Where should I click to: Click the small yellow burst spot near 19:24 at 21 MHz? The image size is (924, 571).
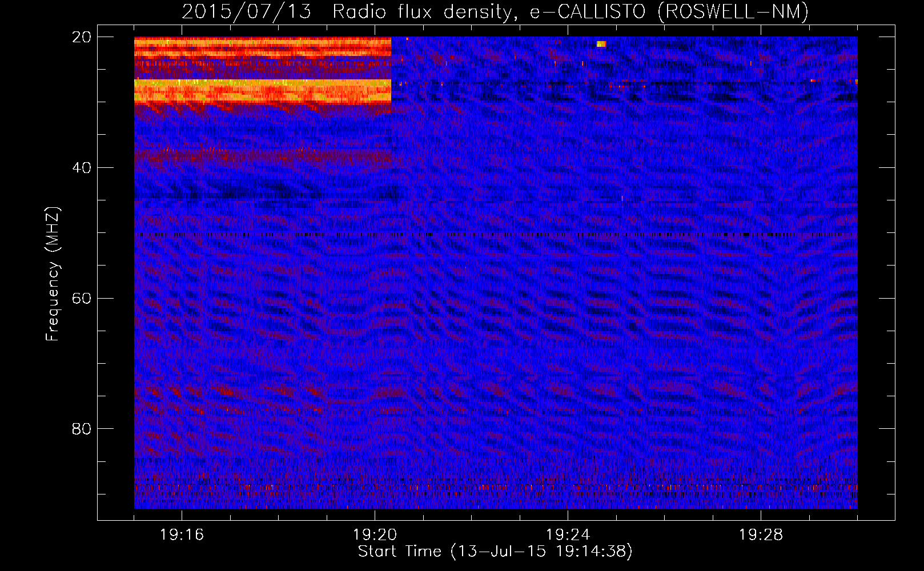click(601, 44)
